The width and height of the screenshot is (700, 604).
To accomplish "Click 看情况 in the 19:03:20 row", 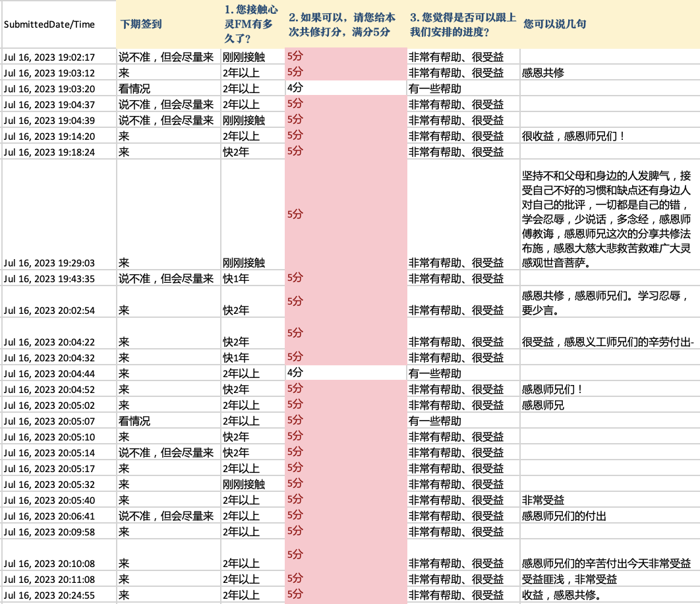I will click(x=134, y=89).
